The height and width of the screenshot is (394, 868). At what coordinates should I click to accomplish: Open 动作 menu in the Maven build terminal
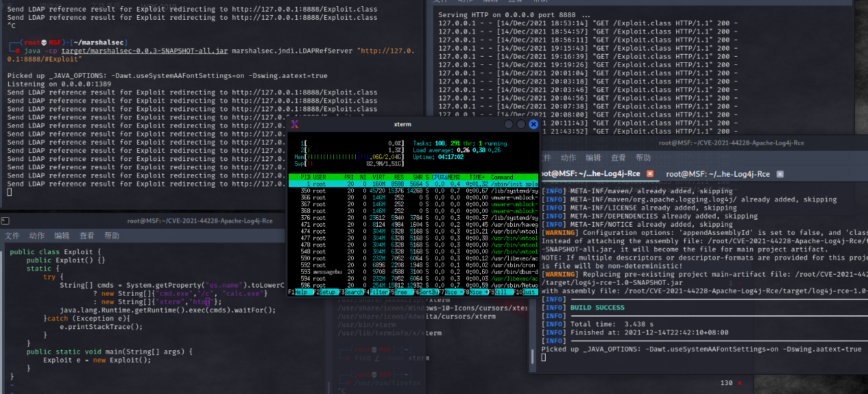pyautogui.click(x=568, y=158)
